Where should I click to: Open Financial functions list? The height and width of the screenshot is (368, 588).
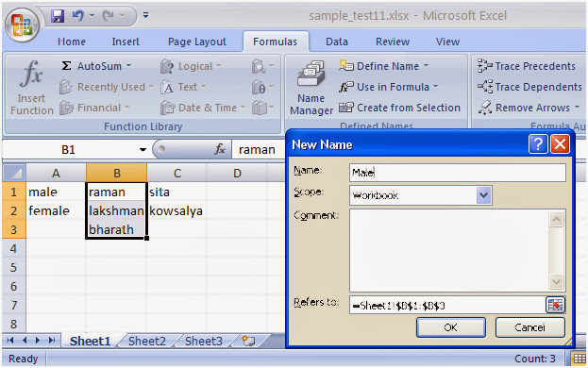[94, 108]
